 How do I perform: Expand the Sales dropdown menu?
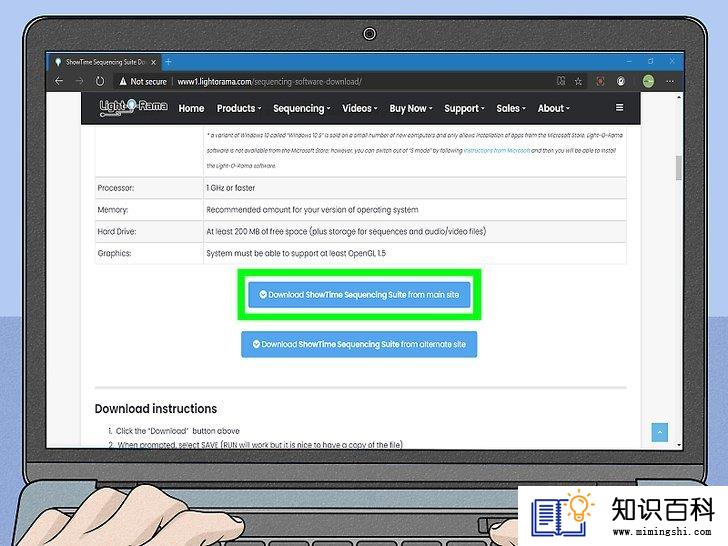pos(511,108)
